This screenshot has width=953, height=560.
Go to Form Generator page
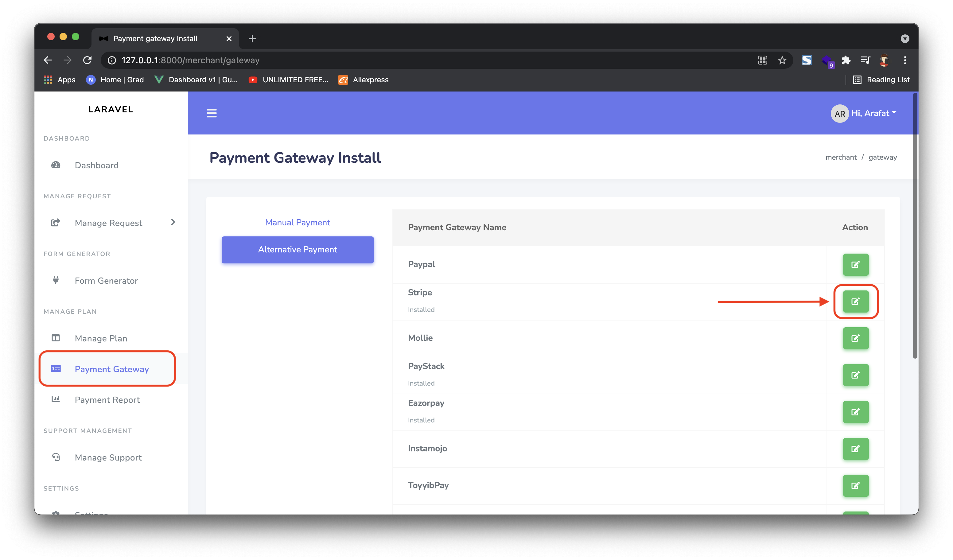106,281
